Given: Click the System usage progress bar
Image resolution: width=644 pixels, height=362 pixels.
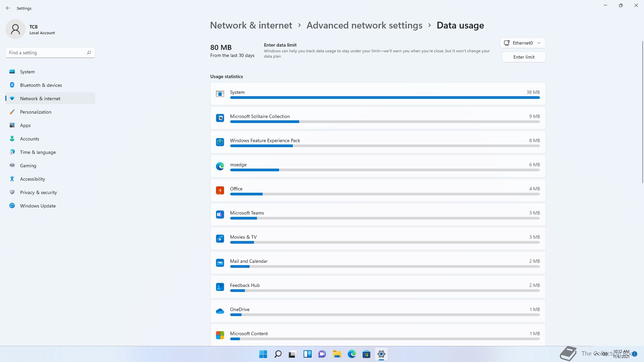Looking at the screenshot, I should pyautogui.click(x=385, y=98).
